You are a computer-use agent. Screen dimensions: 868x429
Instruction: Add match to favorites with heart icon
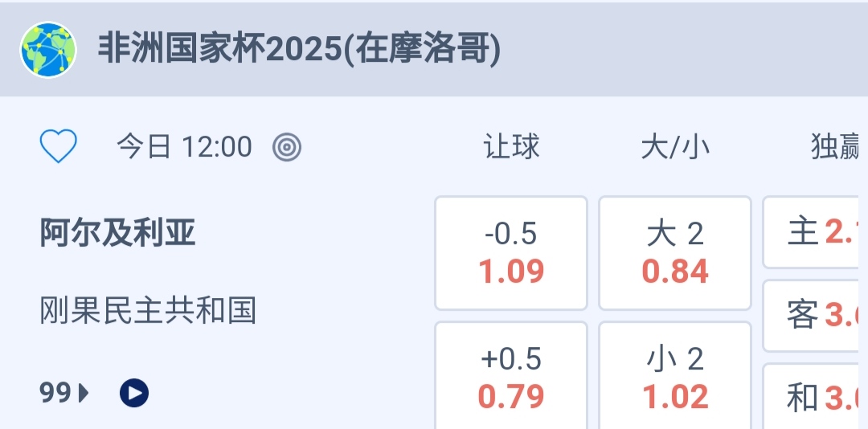click(x=58, y=147)
